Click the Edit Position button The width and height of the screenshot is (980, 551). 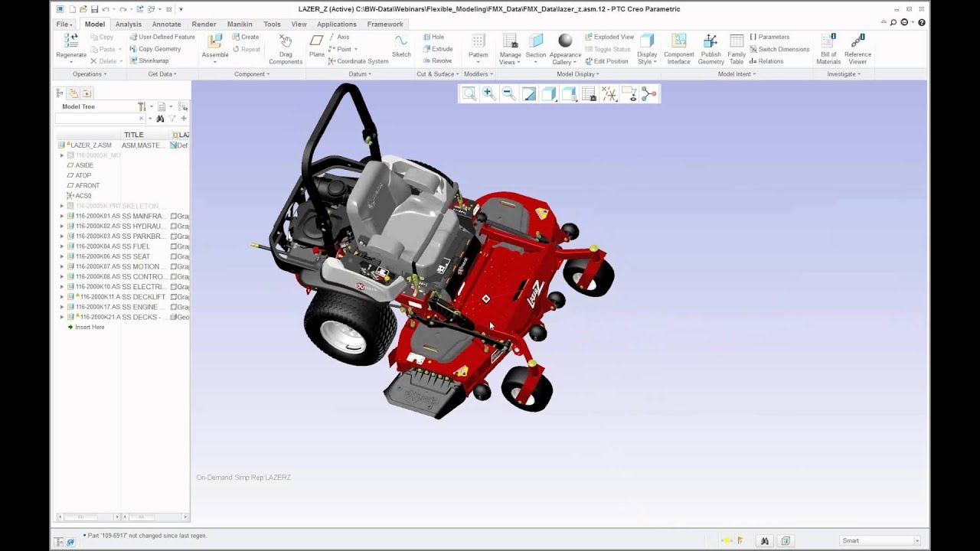pos(606,61)
